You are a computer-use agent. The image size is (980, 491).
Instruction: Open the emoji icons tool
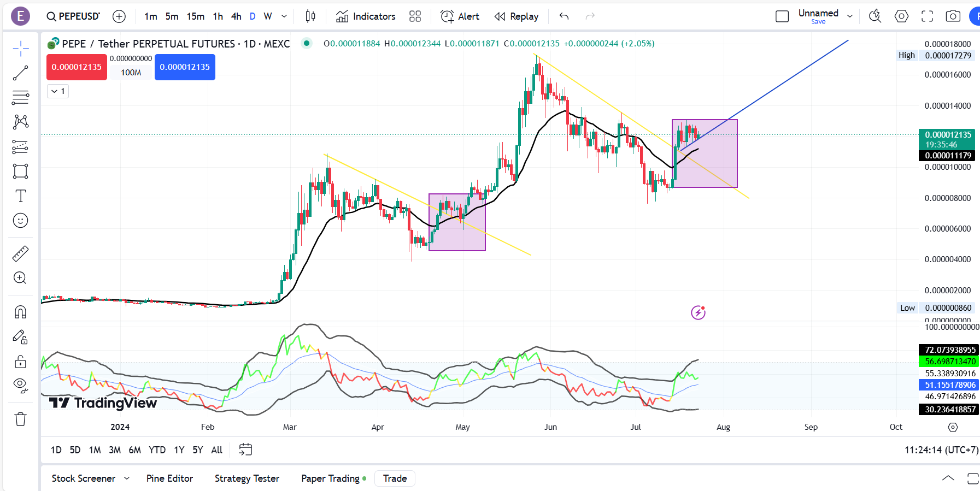[21, 220]
